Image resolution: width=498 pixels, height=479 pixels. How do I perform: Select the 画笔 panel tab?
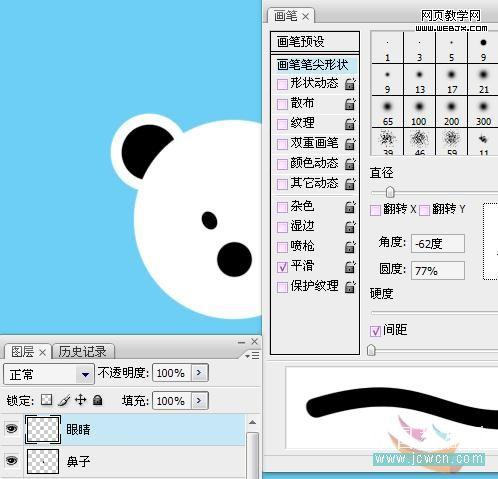coord(285,16)
